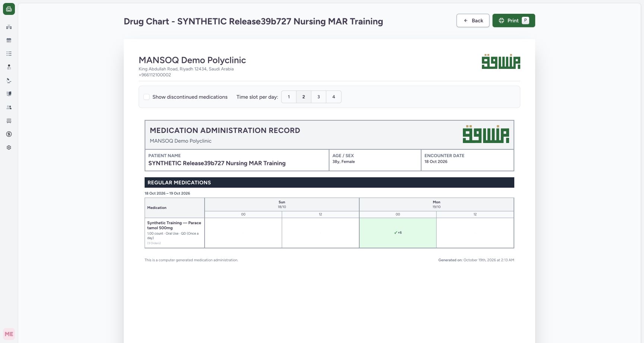Image resolution: width=644 pixels, height=343 pixels.
Task: Click the Generated on timestamp text
Action: pyautogui.click(x=476, y=260)
